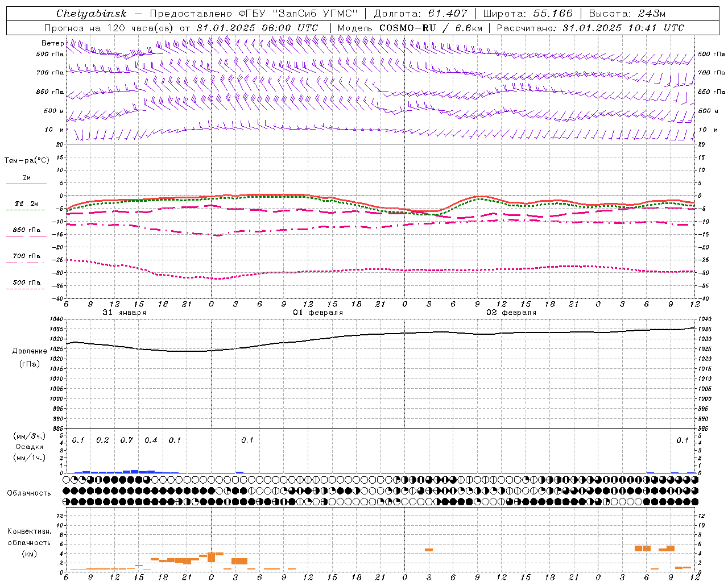728x582 pixels.
Task: Click the "0.7" precipitation amount value
Action: [126, 440]
